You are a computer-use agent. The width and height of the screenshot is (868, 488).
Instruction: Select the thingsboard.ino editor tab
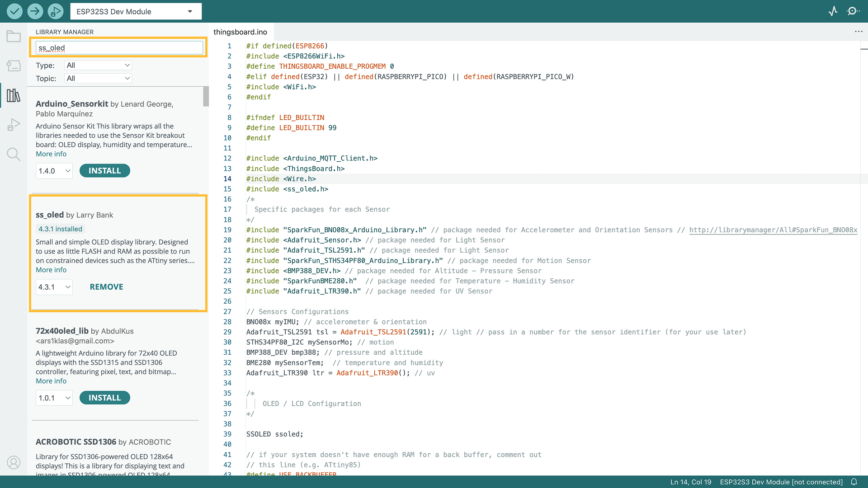(240, 32)
